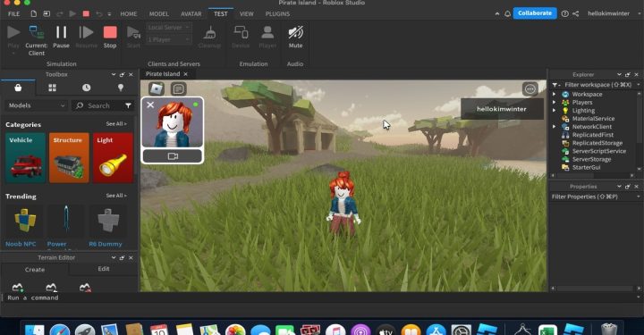Select ServerStorage in Explorer

click(x=591, y=159)
